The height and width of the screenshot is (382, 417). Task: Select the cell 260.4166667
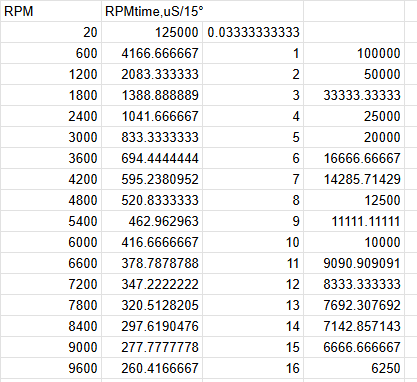coord(152,368)
